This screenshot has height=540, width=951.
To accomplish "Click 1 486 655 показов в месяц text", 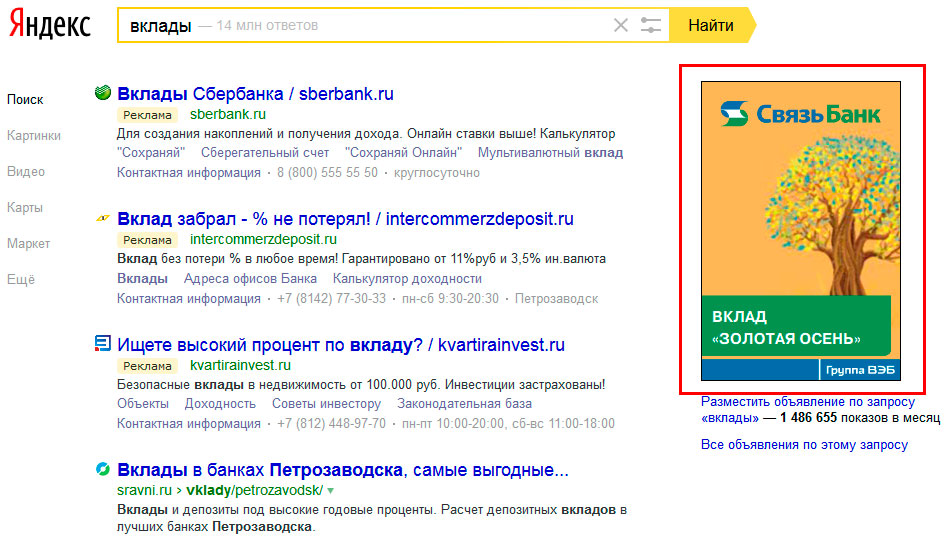I will point(860,417).
